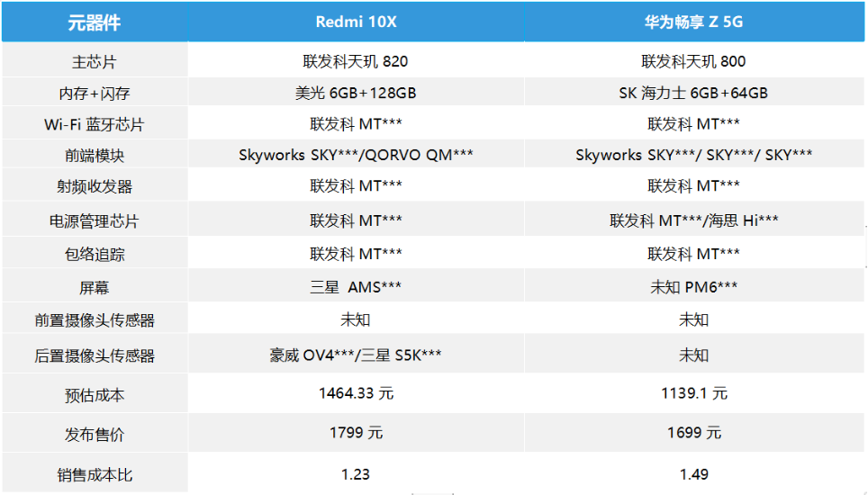
Task: Click the 1464.33 元 estimated cost cell
Action: click(356, 393)
